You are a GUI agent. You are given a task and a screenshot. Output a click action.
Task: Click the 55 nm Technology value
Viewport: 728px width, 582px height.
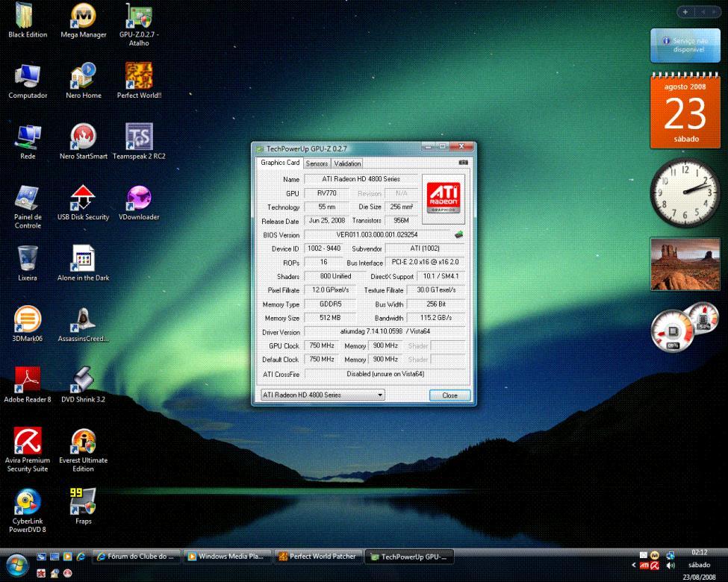327,207
